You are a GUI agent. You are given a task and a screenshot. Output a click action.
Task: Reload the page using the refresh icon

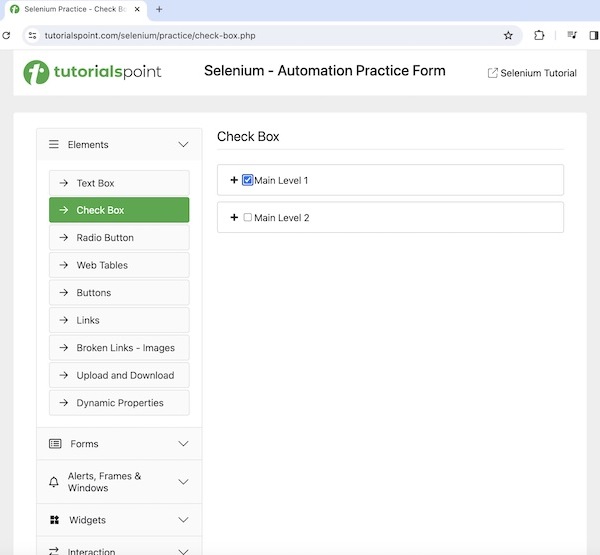point(7,35)
